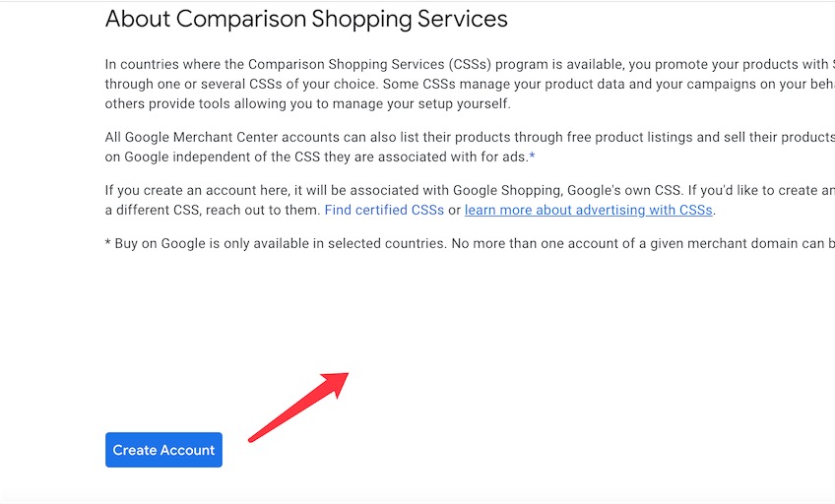The width and height of the screenshot is (835, 504).
Task: Click the black asterisk starting the footnote
Action: [x=107, y=243]
